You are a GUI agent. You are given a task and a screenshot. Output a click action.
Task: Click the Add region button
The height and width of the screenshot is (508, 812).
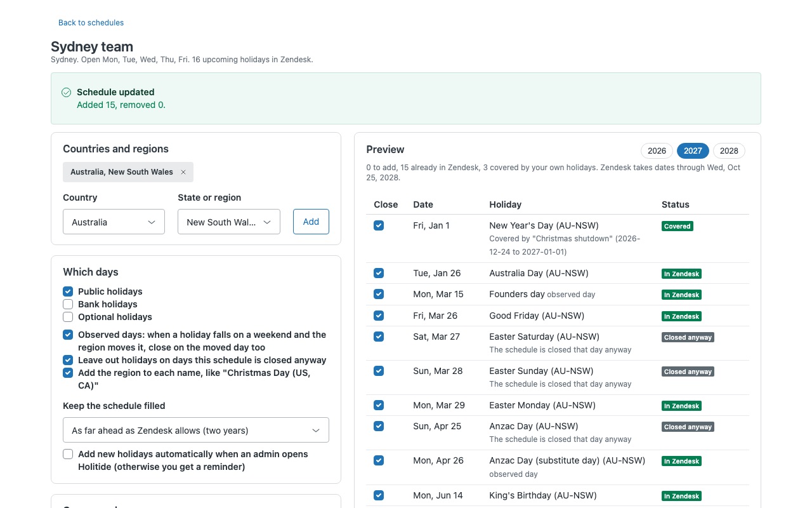[311, 222]
